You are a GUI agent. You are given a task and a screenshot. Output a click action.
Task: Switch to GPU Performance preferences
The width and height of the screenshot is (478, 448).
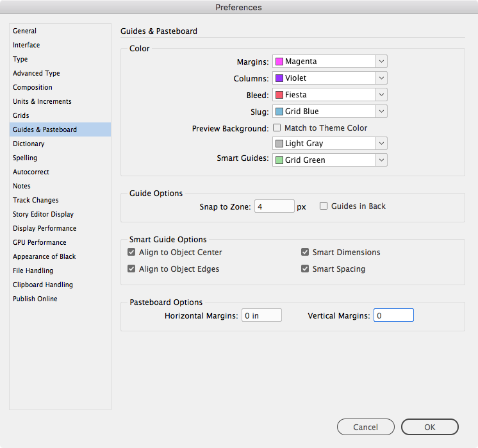click(40, 242)
